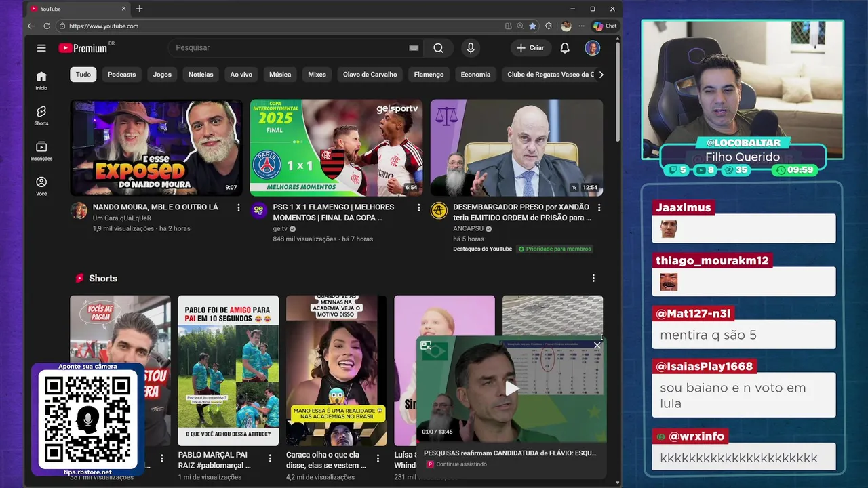Click Continue assistindo in the miniplayer
The width and height of the screenshot is (868, 488).
[x=461, y=464]
